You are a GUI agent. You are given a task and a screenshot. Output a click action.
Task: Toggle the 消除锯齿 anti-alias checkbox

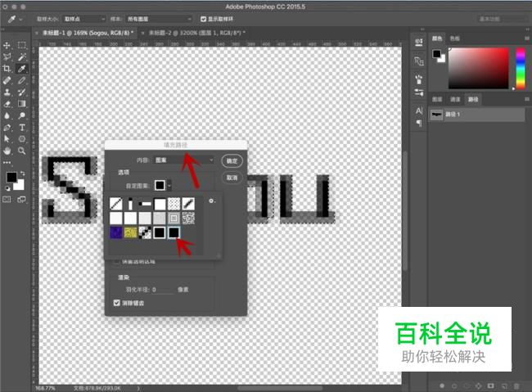[117, 303]
